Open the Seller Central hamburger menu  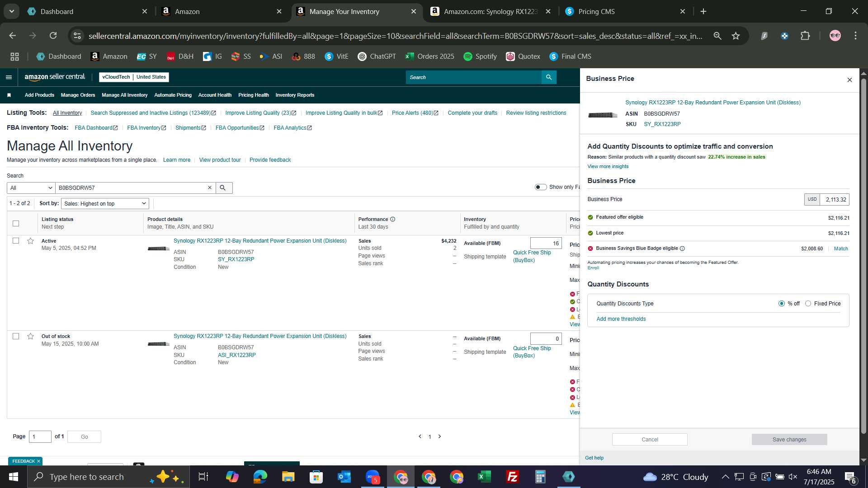click(x=9, y=77)
